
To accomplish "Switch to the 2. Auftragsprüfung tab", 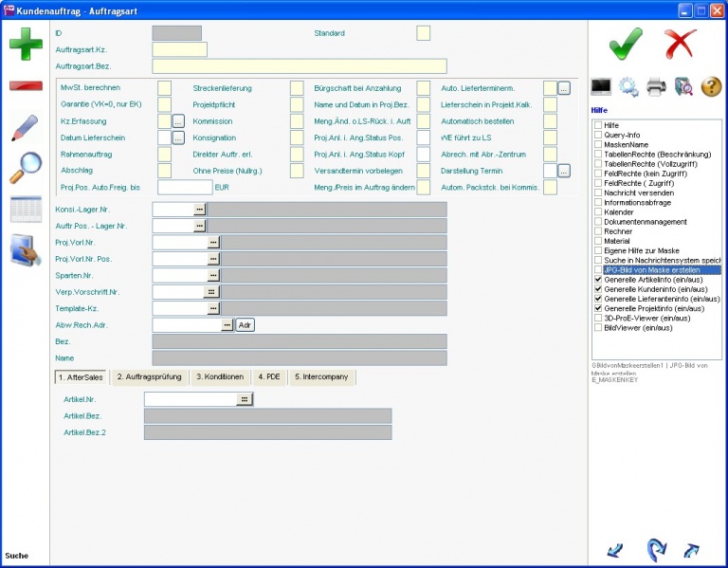I will tap(150, 377).
